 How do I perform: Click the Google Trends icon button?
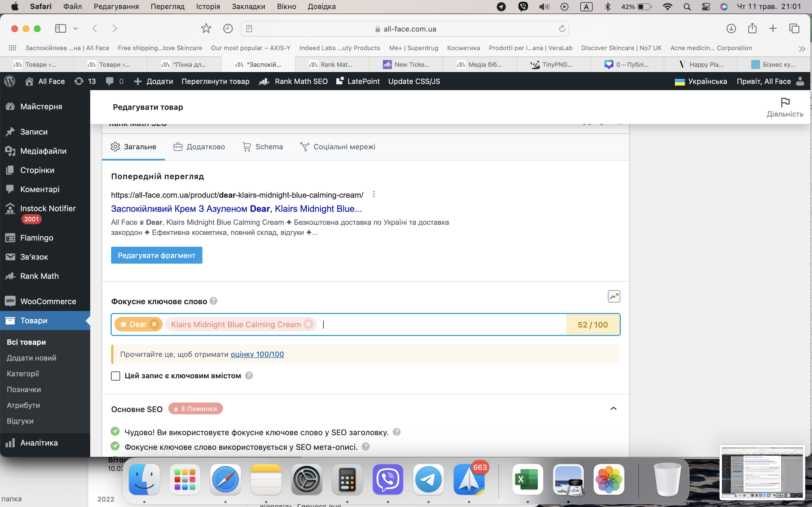pos(614,296)
